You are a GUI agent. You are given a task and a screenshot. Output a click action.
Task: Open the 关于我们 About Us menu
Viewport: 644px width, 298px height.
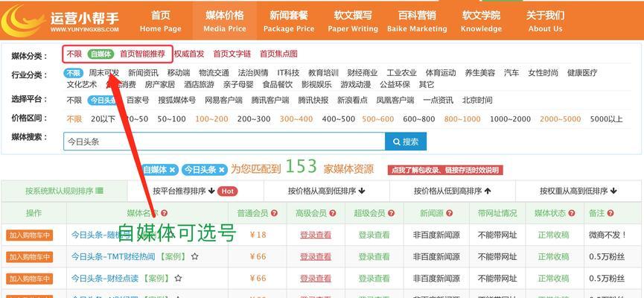[x=545, y=22]
